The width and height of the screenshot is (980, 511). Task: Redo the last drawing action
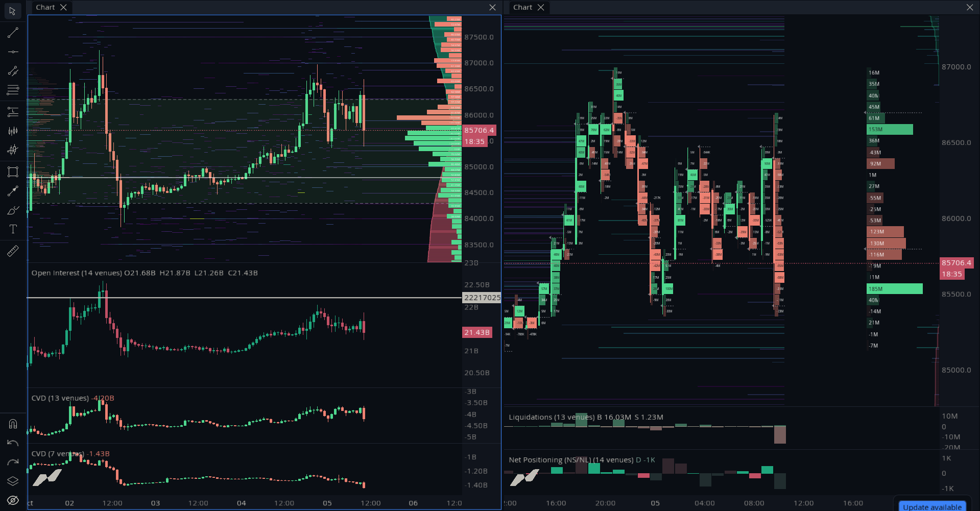(13, 462)
